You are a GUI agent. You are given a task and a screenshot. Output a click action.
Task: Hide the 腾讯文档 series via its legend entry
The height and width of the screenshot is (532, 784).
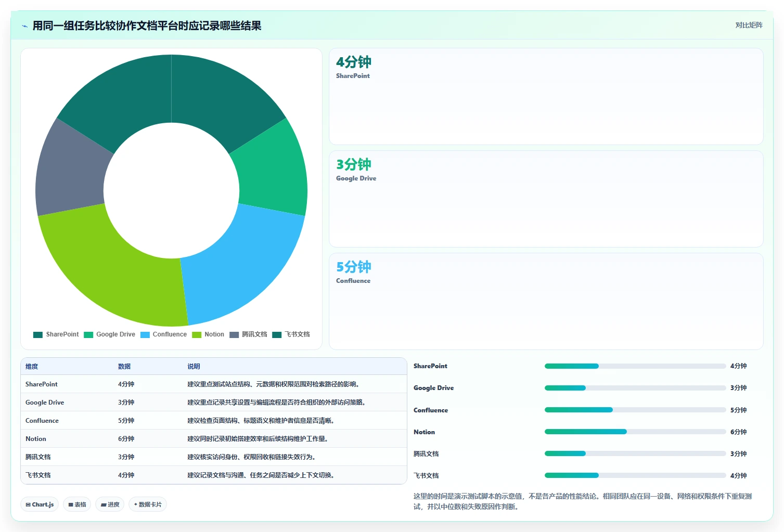coord(248,334)
